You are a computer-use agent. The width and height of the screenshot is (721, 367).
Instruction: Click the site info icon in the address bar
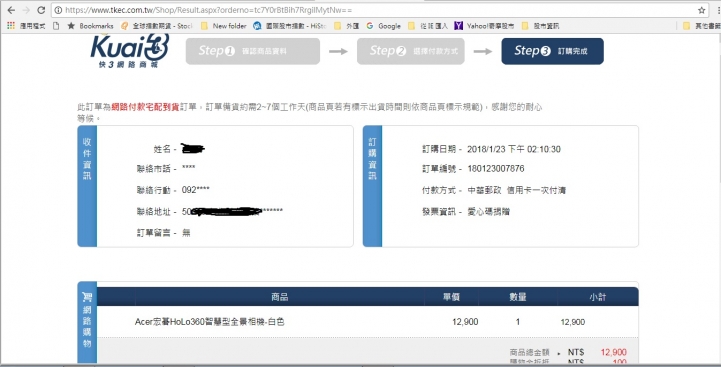[x=58, y=10]
